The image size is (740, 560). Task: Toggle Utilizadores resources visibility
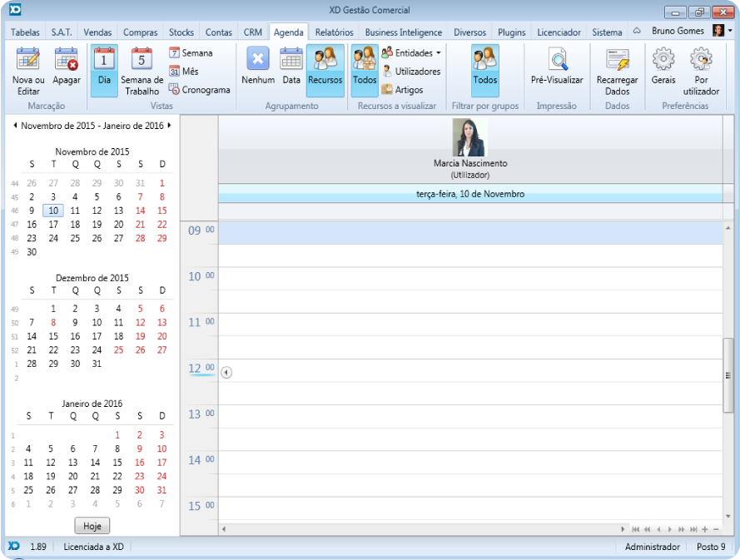(411, 72)
